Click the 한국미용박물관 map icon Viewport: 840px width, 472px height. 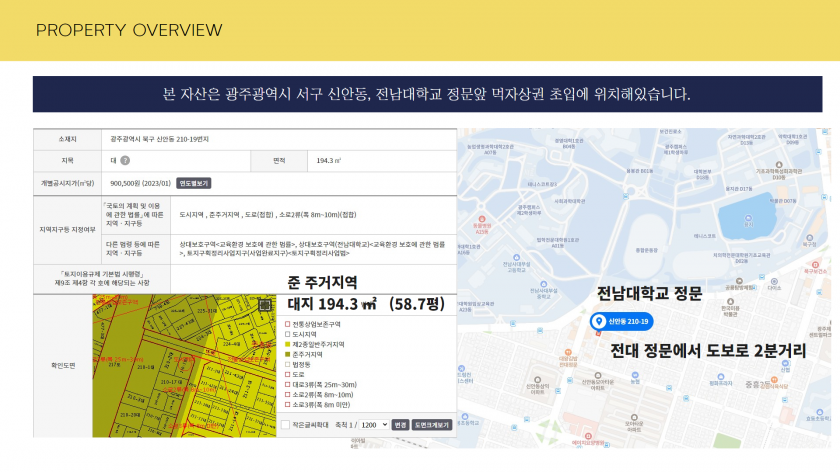[730, 302]
